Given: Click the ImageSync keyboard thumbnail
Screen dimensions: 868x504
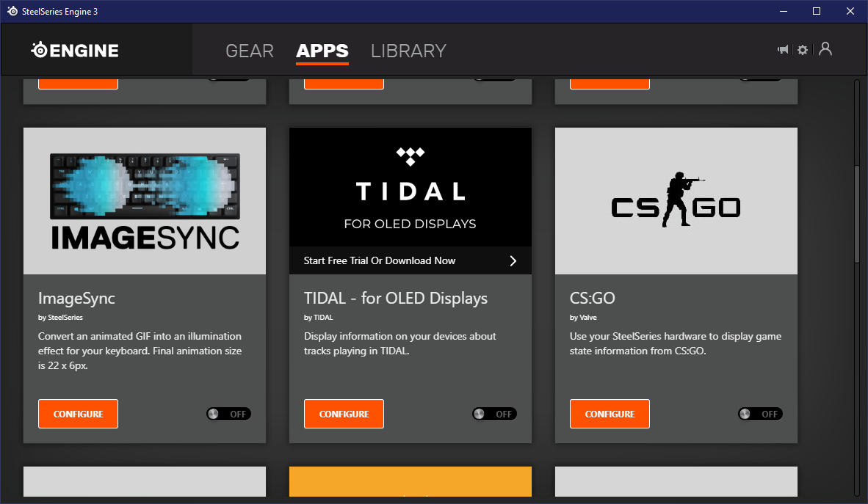Looking at the screenshot, I should coord(145,201).
